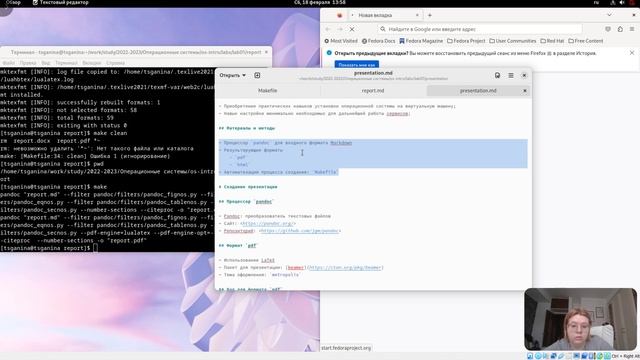Open the text editor hamburger menu
Screen dimensions: 640x360
pyautogui.click(x=511, y=76)
